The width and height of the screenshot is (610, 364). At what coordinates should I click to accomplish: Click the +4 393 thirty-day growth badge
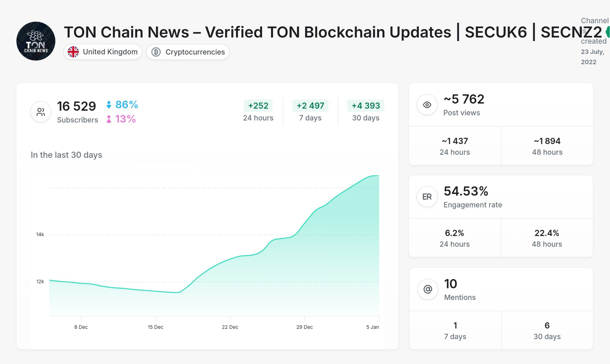point(365,106)
